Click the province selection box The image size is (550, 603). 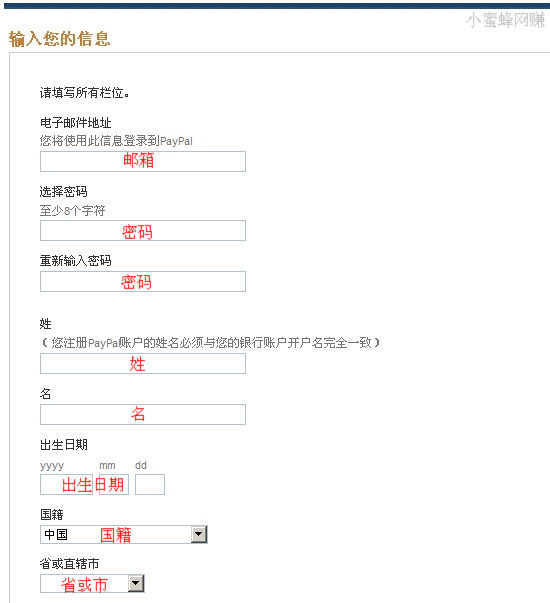[92, 584]
